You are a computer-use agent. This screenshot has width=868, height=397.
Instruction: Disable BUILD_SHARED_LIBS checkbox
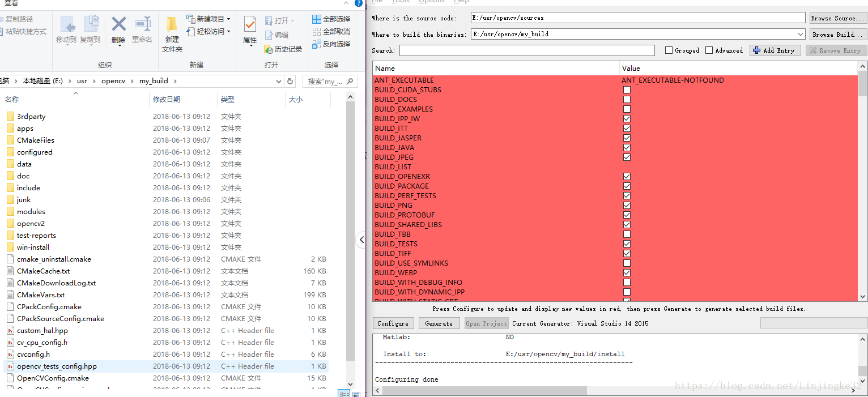click(627, 224)
